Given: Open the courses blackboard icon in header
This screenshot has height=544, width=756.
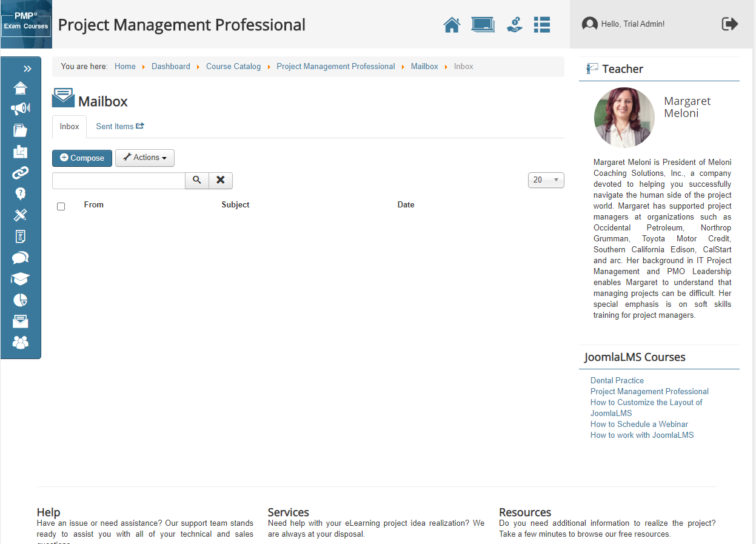Looking at the screenshot, I should [x=483, y=25].
